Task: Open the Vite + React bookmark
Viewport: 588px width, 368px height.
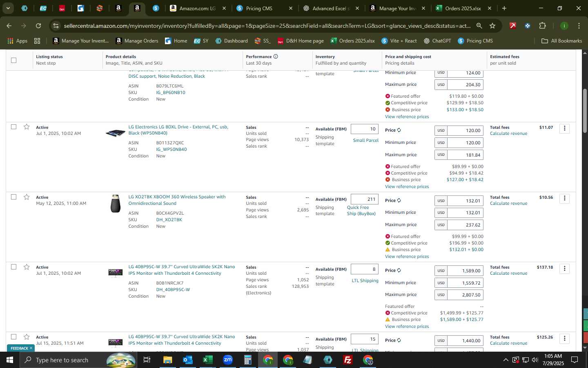Action: point(399,40)
